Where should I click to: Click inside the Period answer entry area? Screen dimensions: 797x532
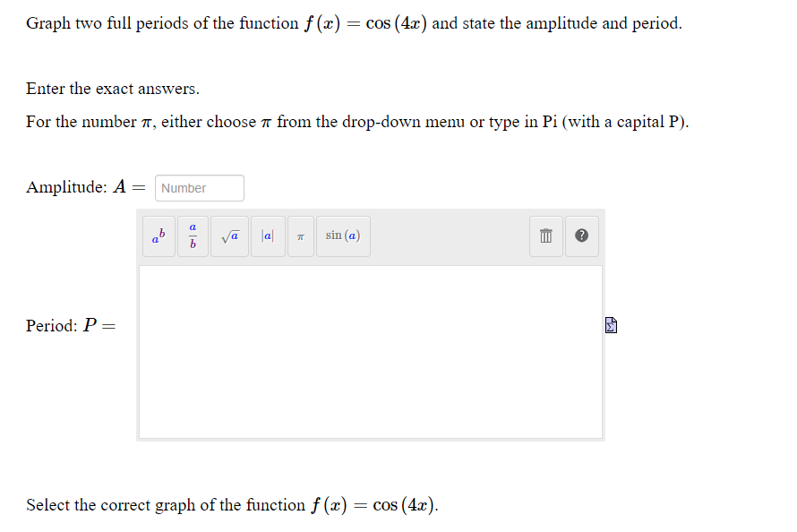click(x=370, y=349)
